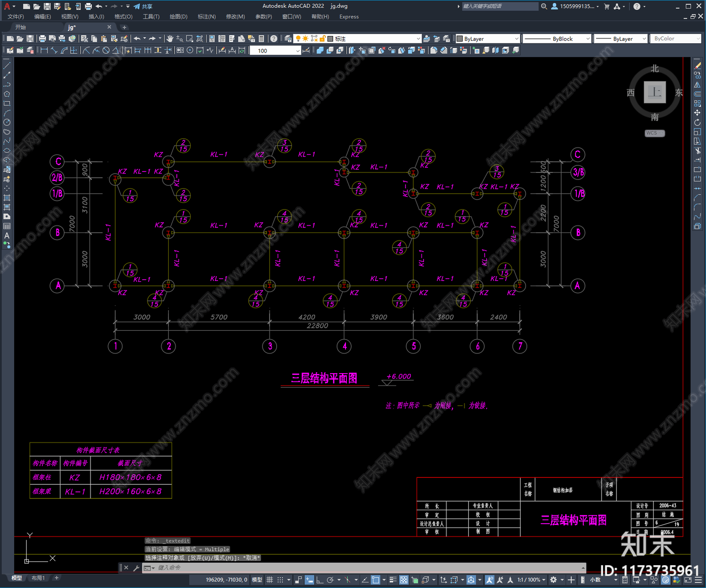Click the search magnifier icon in the title bar
This screenshot has height=588, width=706.
coord(544,6)
